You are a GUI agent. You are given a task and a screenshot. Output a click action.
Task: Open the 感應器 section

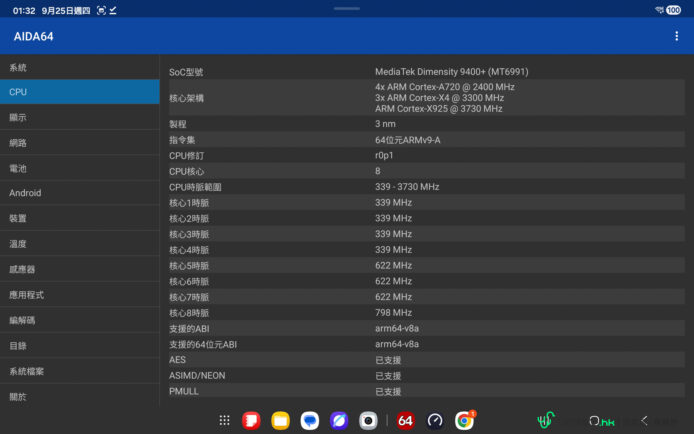click(x=80, y=269)
